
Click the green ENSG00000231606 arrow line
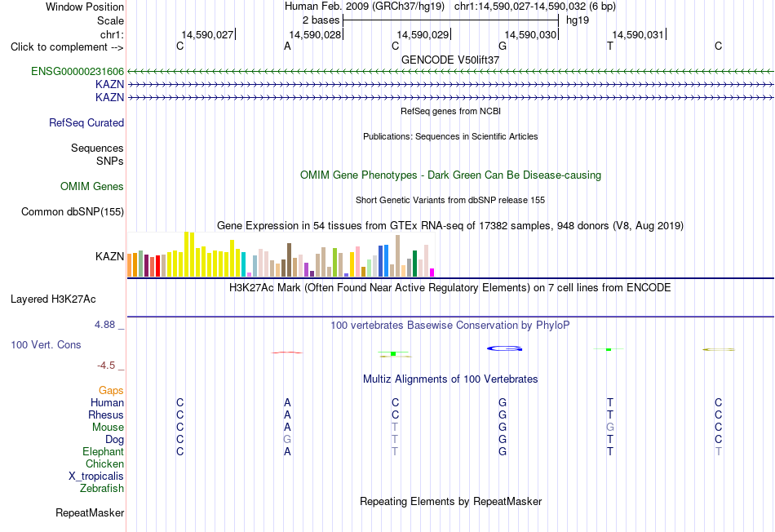pyautogui.click(x=450, y=72)
